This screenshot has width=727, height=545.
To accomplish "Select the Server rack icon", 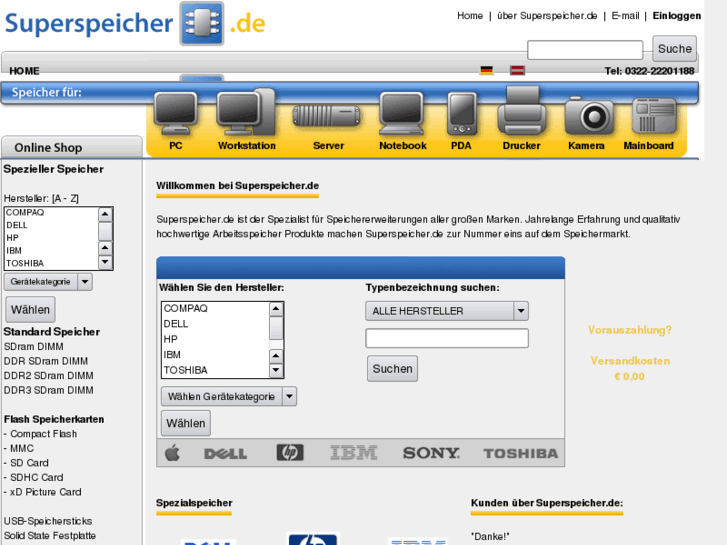I will pyautogui.click(x=326, y=116).
